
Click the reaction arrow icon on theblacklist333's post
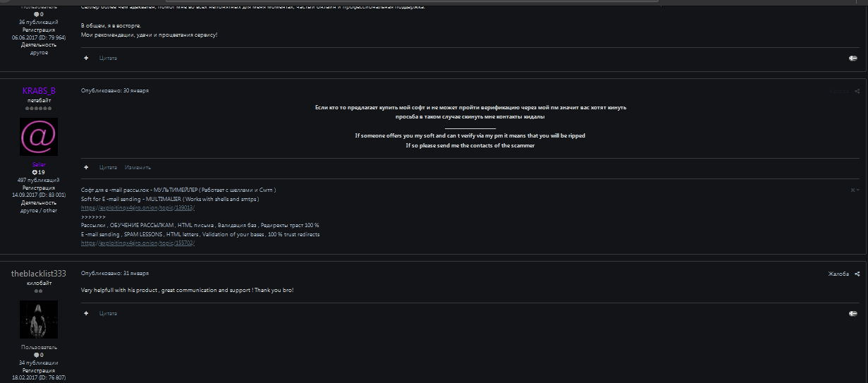tap(853, 313)
